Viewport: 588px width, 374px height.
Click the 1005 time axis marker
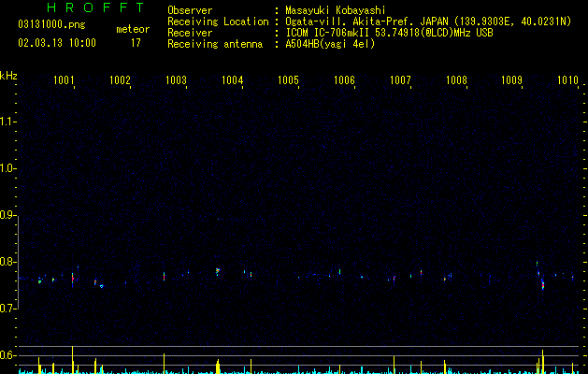(x=288, y=79)
